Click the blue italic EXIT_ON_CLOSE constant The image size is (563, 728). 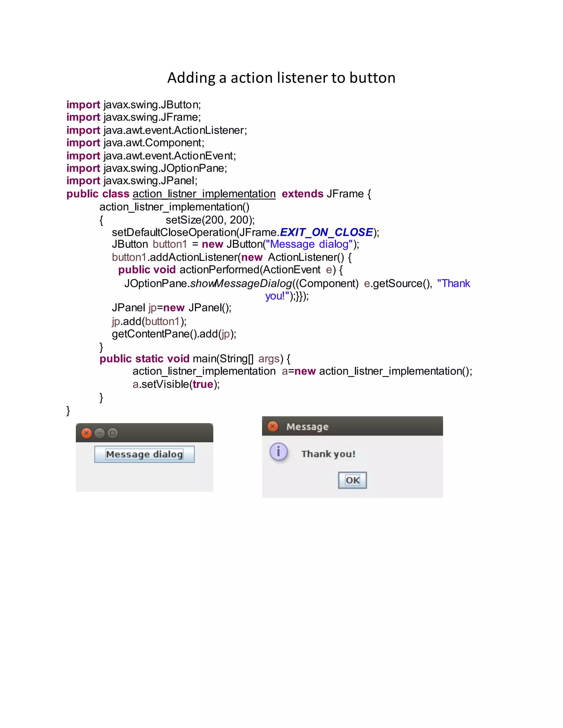coord(326,232)
